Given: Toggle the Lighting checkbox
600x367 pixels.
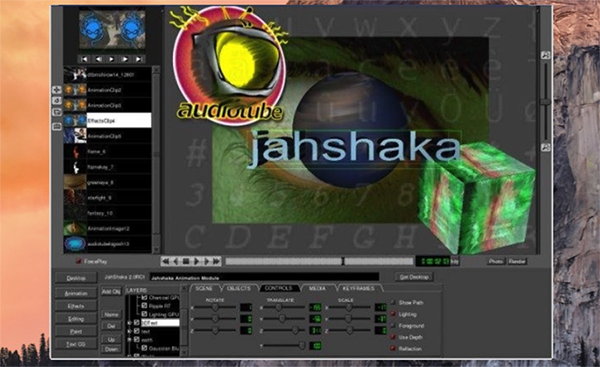Looking at the screenshot, I should 393,314.
